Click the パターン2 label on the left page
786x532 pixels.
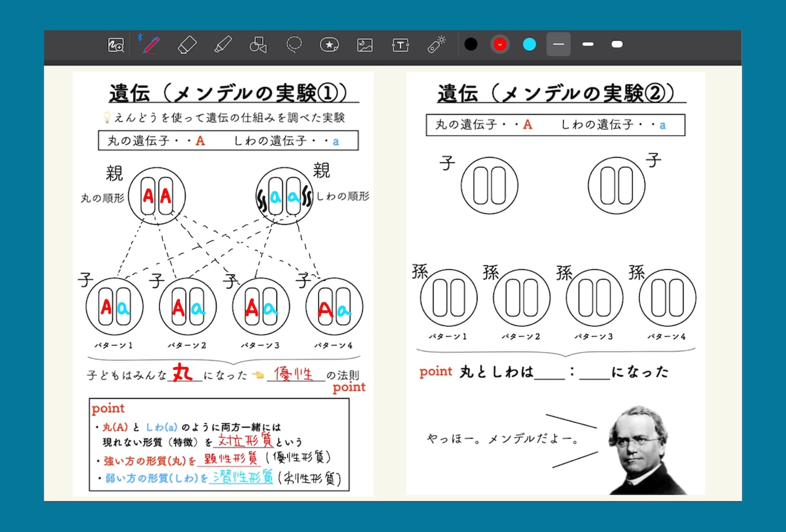point(187,345)
